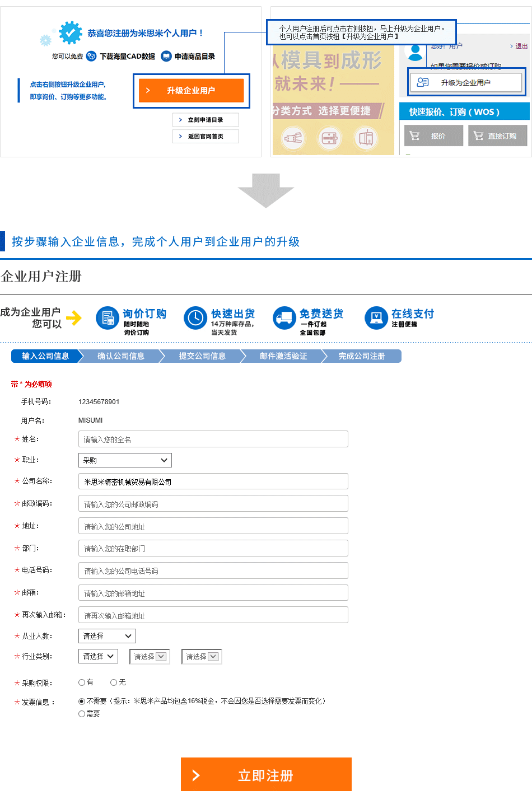Click the 地址 input field
The height and width of the screenshot is (795, 532).
tap(213, 526)
